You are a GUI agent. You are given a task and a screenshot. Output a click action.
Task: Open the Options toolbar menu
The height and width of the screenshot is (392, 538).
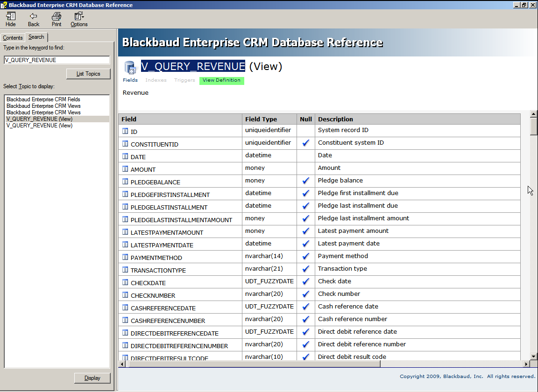pos(79,19)
